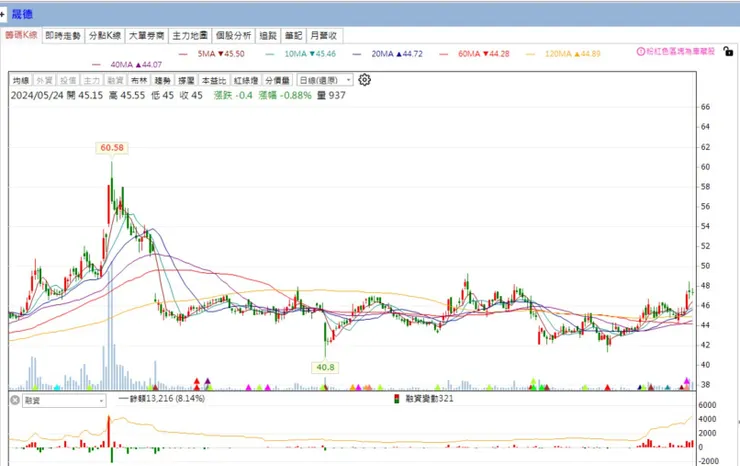Show the 月營收 tab
Viewport: 740px width, 466px height.
coord(324,36)
